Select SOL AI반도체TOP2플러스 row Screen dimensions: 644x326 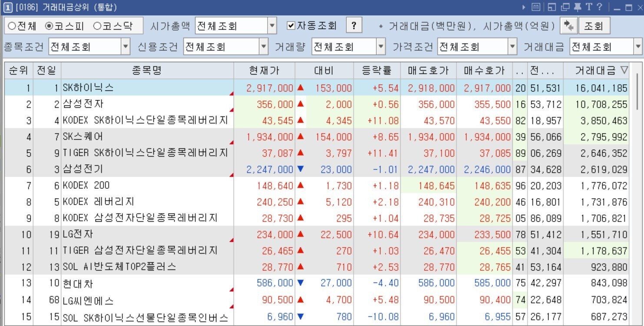tap(317, 267)
